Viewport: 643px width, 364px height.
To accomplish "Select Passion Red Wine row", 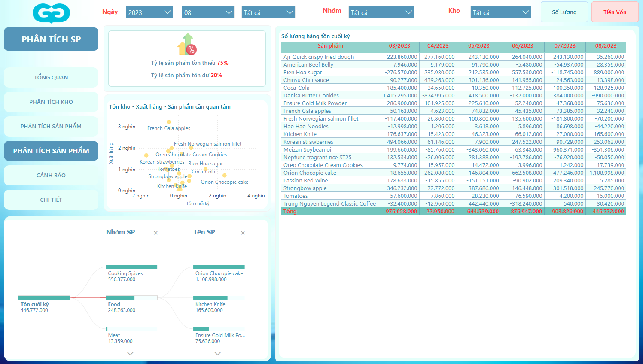I will click(454, 180).
